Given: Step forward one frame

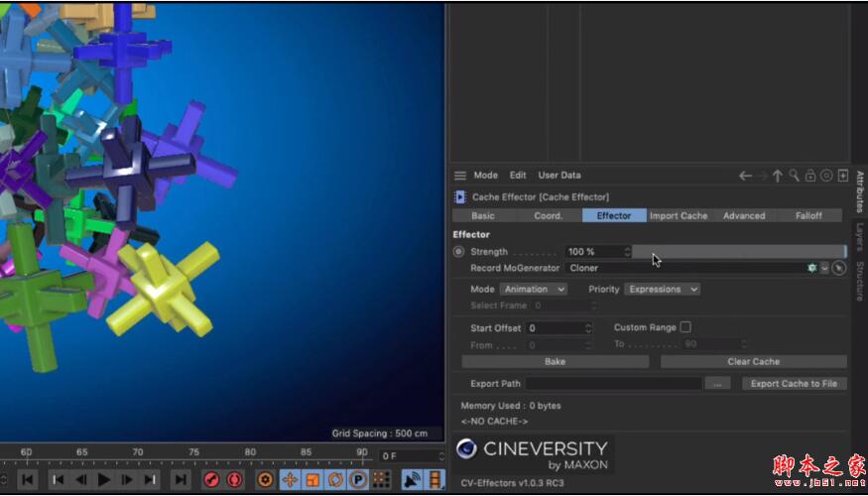Looking at the screenshot, I should (127, 479).
